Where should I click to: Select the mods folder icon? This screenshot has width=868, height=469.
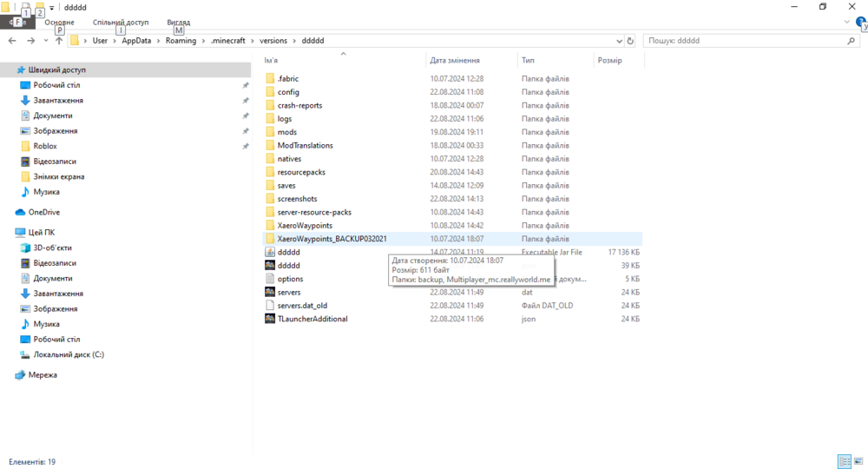coord(270,132)
